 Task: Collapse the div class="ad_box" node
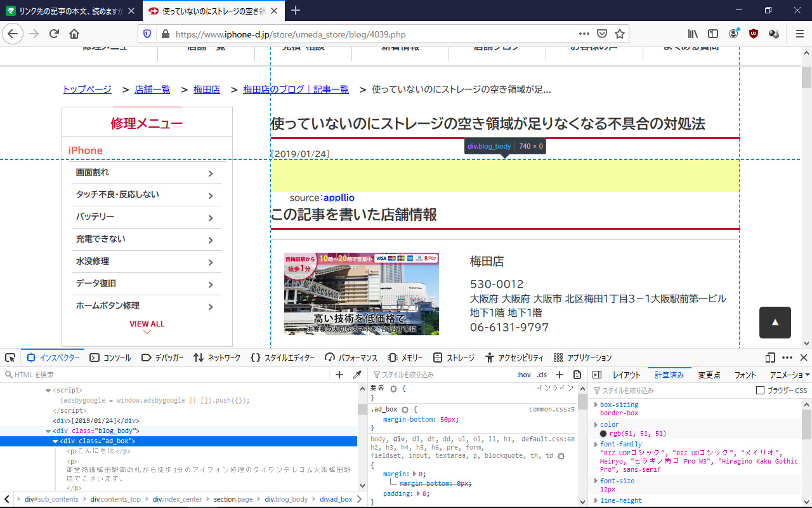pyautogui.click(x=55, y=441)
